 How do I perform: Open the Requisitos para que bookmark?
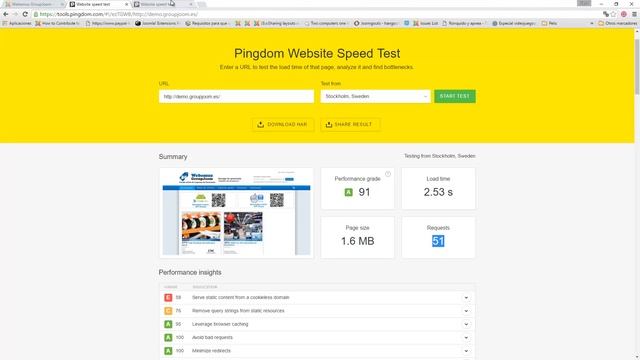207,24
